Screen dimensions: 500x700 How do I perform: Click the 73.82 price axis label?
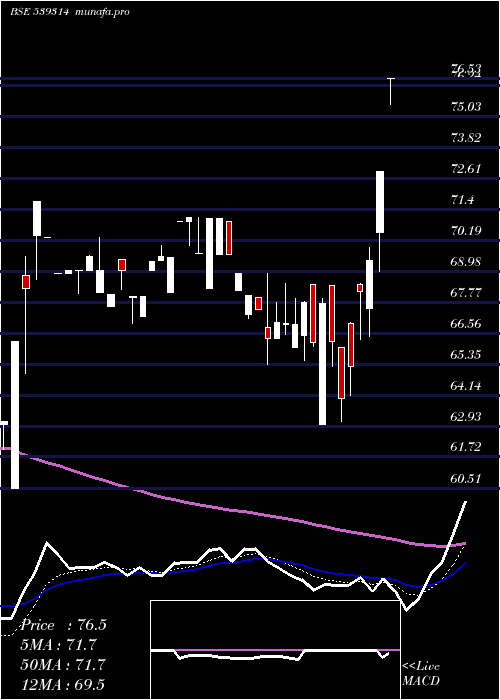click(x=466, y=138)
